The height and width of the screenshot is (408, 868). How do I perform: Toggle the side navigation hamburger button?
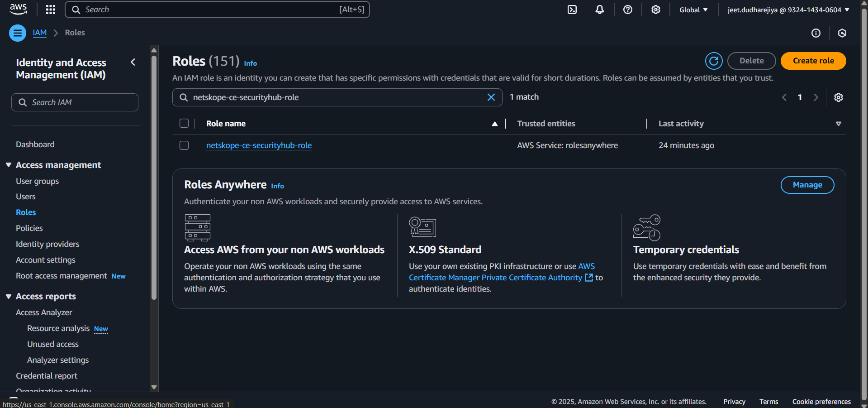(18, 33)
